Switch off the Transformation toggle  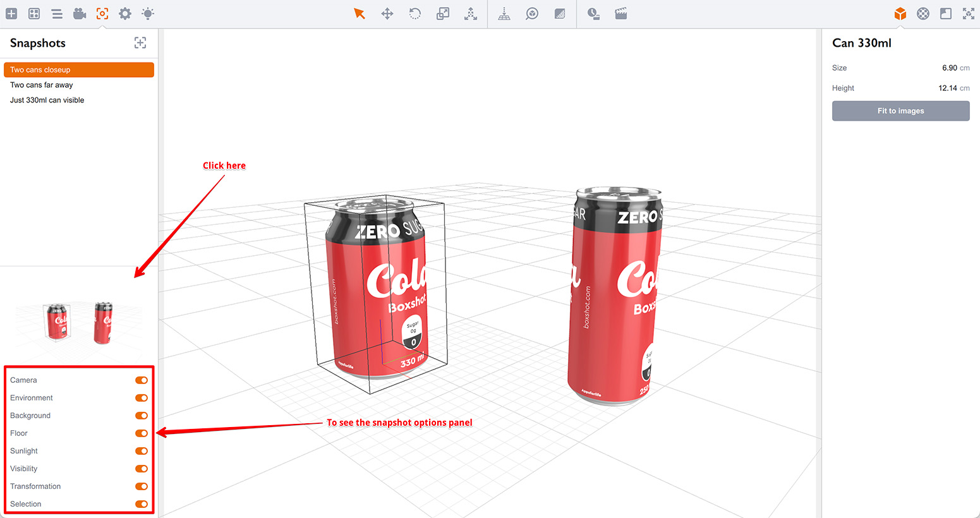click(x=142, y=486)
